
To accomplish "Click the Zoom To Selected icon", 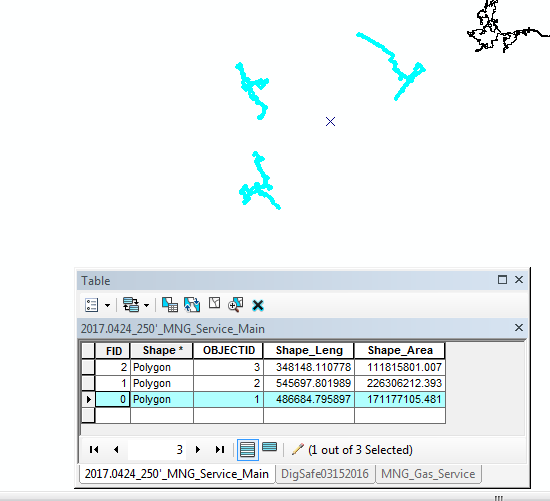I will coord(235,305).
